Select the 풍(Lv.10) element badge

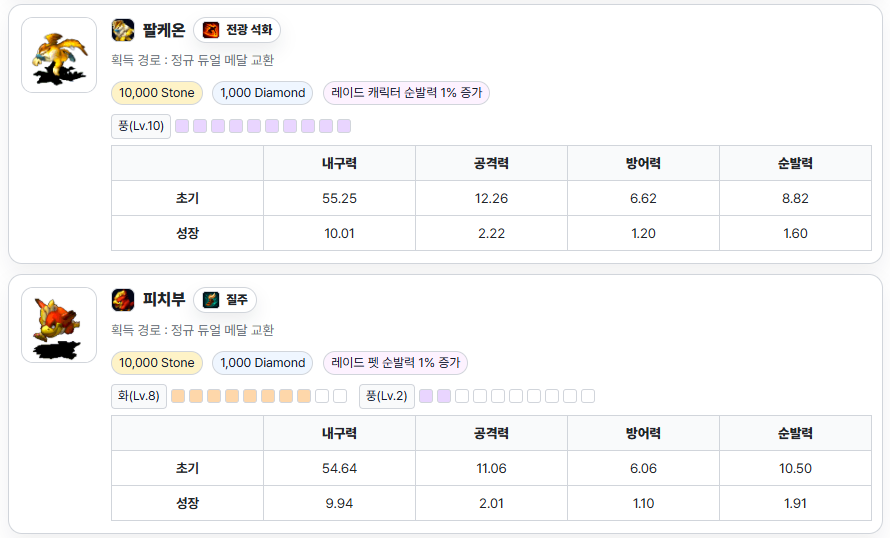141,126
